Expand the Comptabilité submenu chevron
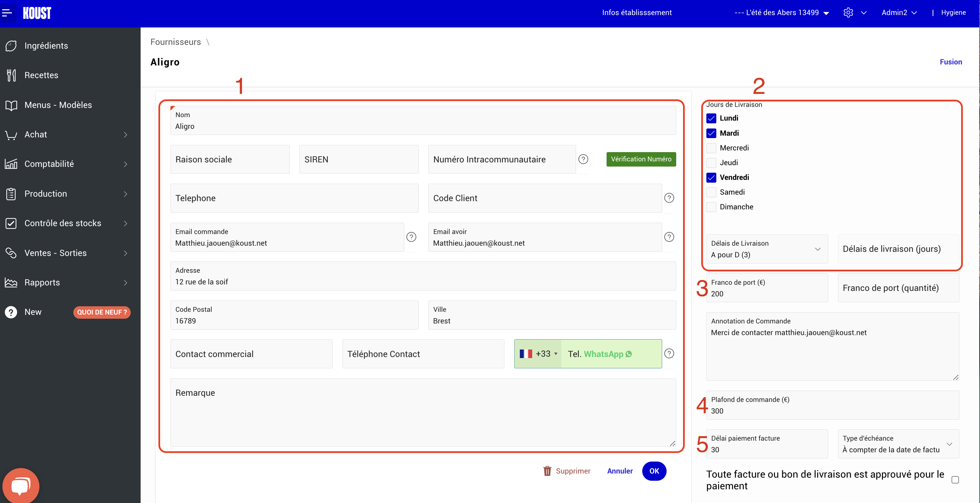 tap(126, 164)
